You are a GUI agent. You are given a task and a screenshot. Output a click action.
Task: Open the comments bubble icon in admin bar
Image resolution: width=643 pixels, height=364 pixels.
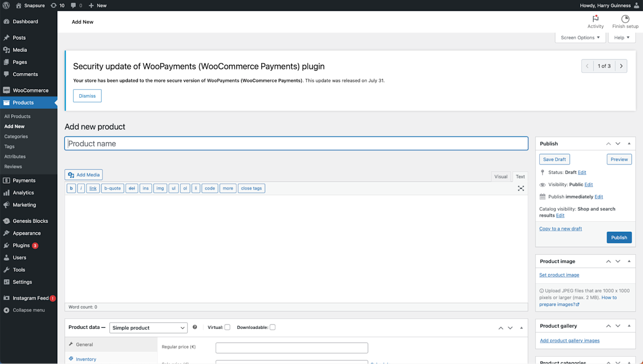[x=73, y=6]
